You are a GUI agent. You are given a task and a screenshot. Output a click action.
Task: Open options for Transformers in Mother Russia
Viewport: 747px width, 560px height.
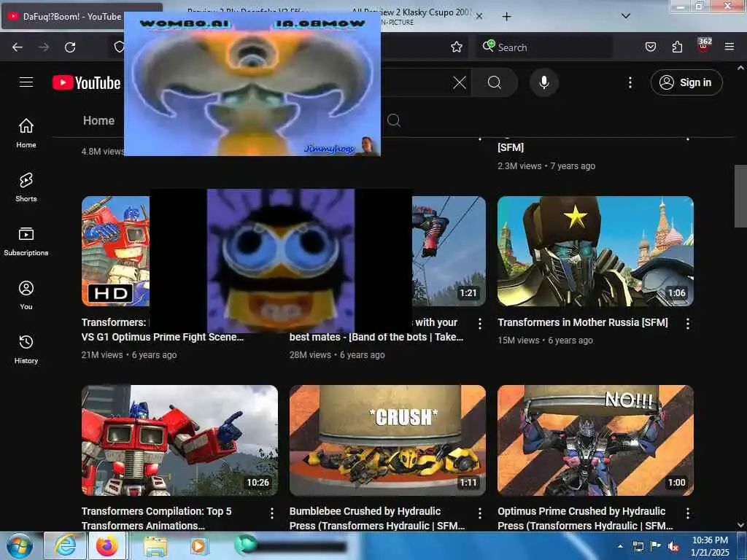[687, 324]
